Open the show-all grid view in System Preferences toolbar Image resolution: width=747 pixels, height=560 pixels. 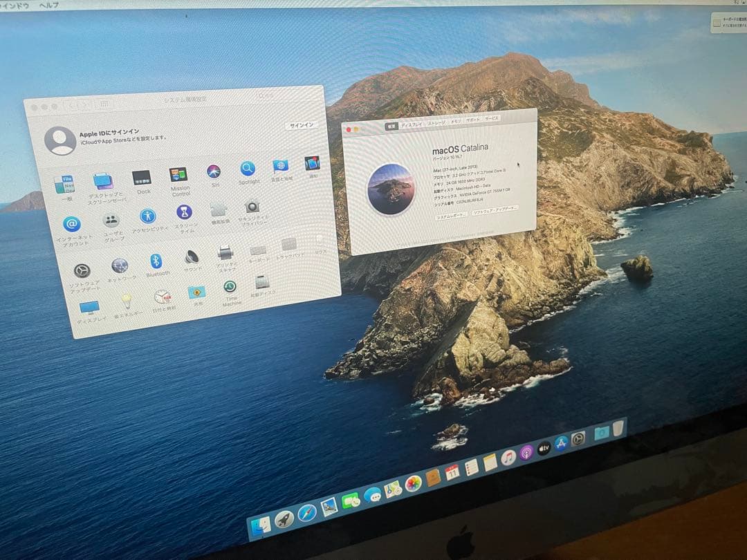coord(103,104)
